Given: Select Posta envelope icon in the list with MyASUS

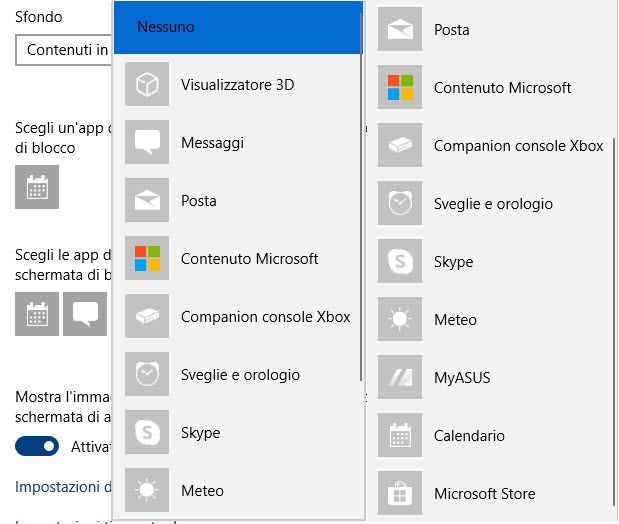Looking at the screenshot, I should [400, 29].
